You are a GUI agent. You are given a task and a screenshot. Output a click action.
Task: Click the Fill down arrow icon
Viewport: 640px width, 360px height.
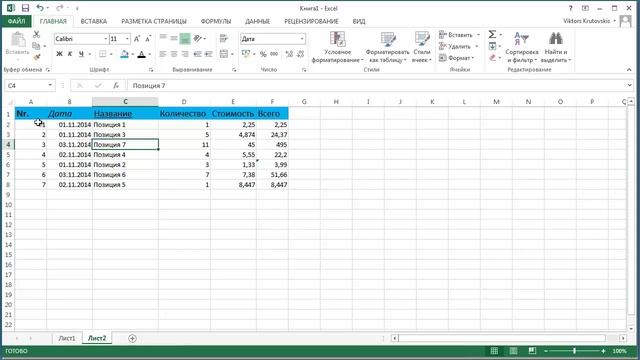click(x=492, y=46)
